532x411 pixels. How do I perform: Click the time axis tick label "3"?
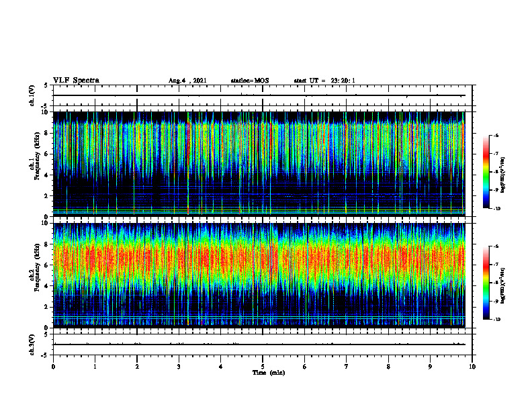pyautogui.click(x=179, y=367)
